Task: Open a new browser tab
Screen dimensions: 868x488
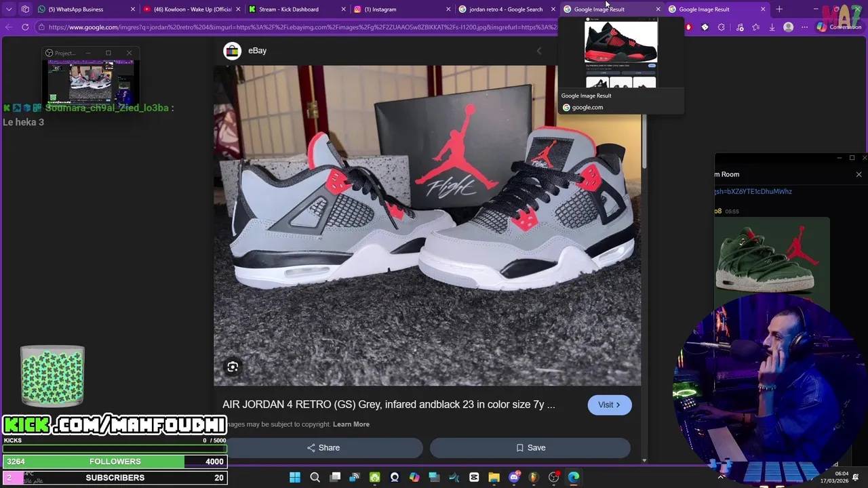Action: (x=779, y=9)
